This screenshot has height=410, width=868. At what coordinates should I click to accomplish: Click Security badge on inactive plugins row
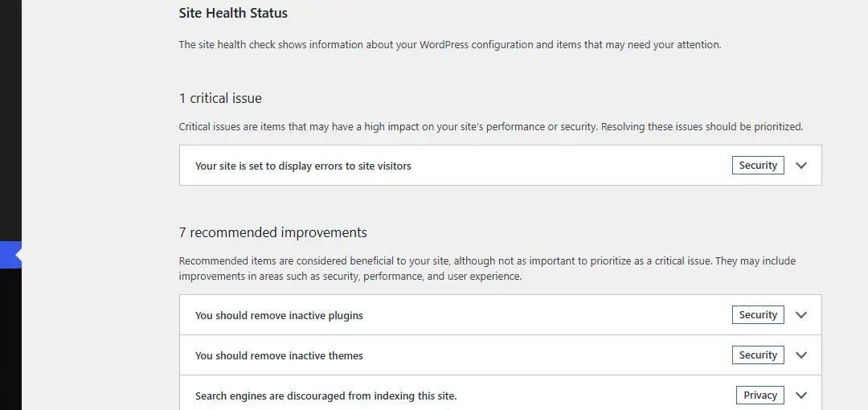coord(758,314)
